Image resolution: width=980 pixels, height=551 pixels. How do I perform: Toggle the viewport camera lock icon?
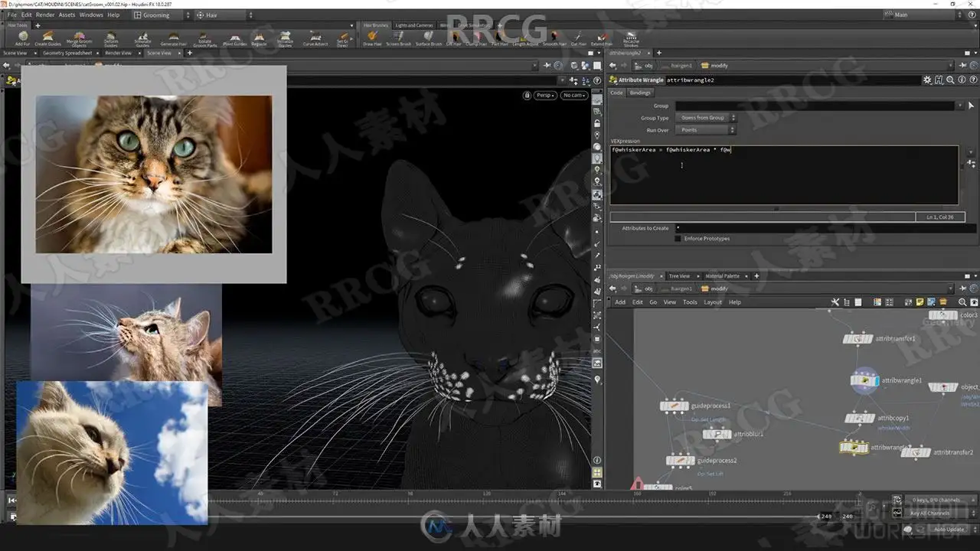[527, 95]
